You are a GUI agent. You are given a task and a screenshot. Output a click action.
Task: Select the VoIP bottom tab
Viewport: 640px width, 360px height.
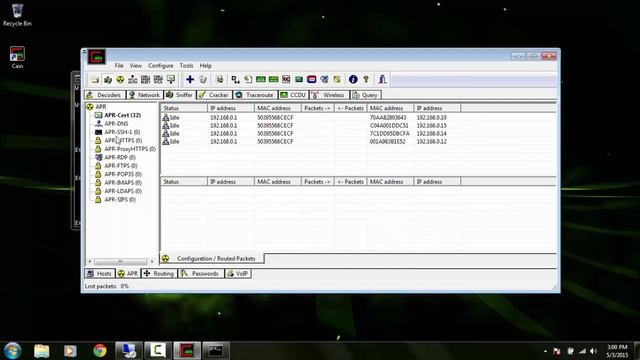[238, 273]
